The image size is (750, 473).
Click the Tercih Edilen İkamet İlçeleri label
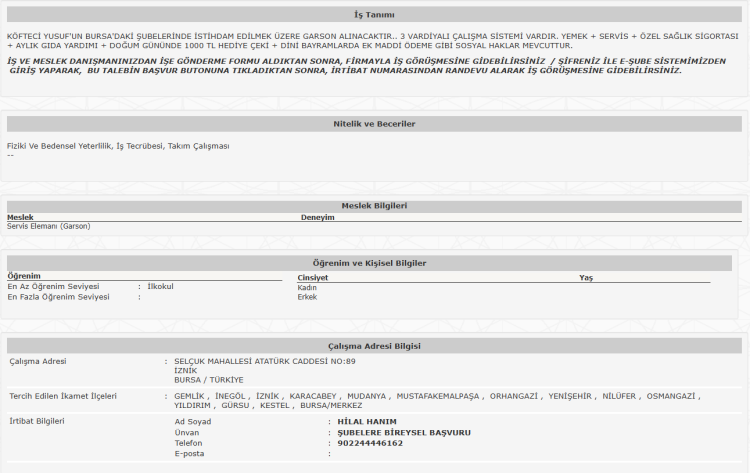62,396
